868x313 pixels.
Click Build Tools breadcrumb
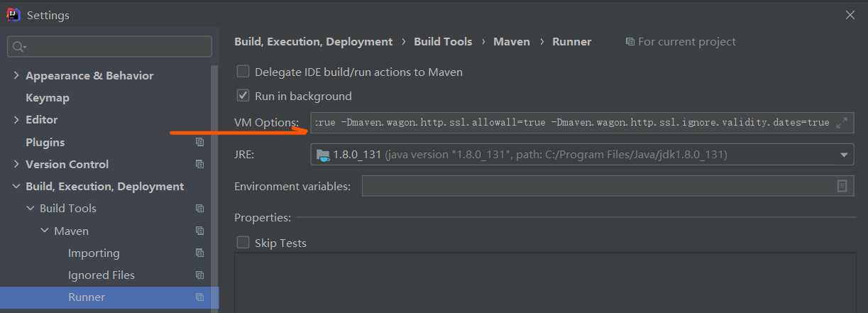(443, 42)
